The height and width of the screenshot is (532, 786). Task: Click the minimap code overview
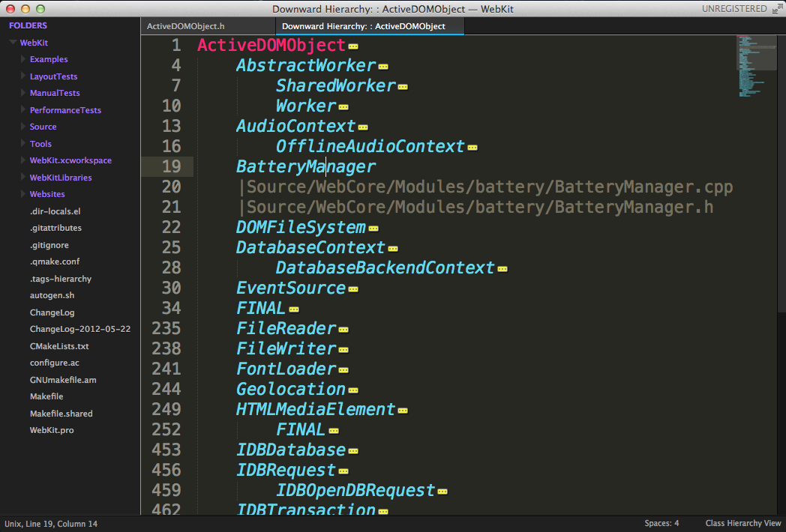(x=756, y=65)
